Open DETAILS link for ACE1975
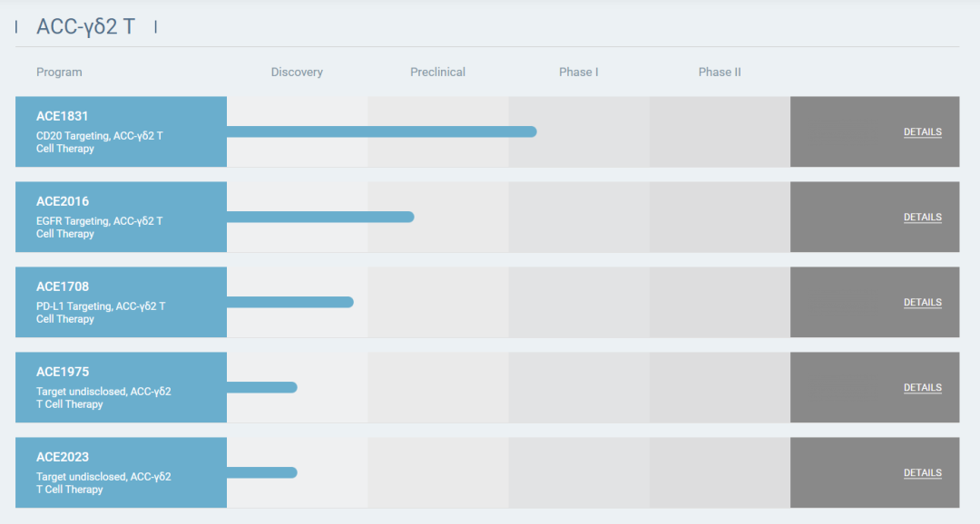This screenshot has width=980, height=524. pos(923,388)
